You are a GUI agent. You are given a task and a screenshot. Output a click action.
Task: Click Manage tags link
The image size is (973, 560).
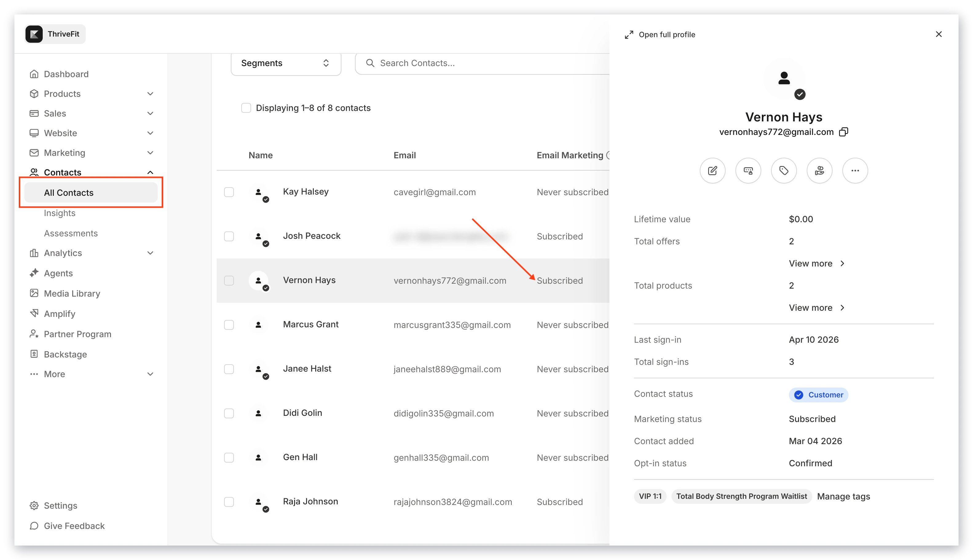(x=843, y=496)
